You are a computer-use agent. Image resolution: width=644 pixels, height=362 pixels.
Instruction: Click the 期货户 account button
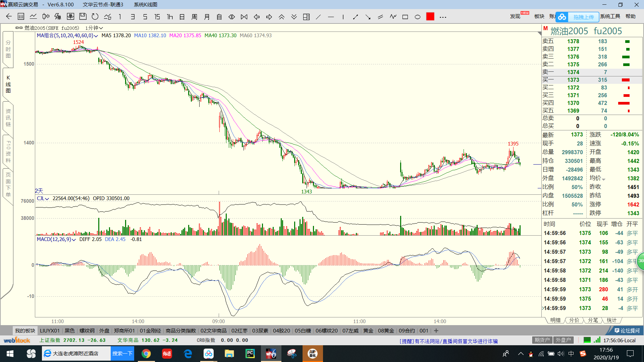[542, 340]
